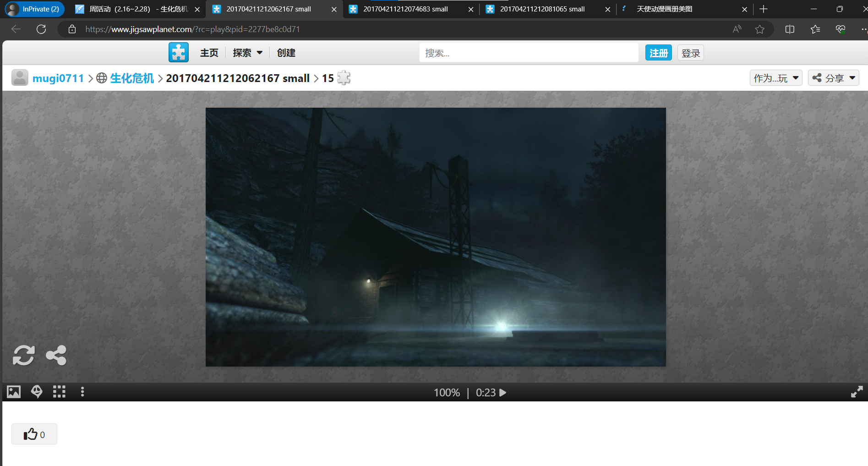This screenshot has width=868, height=466.
Task: Click the share icon beside the restart icon
Action: coord(55,356)
